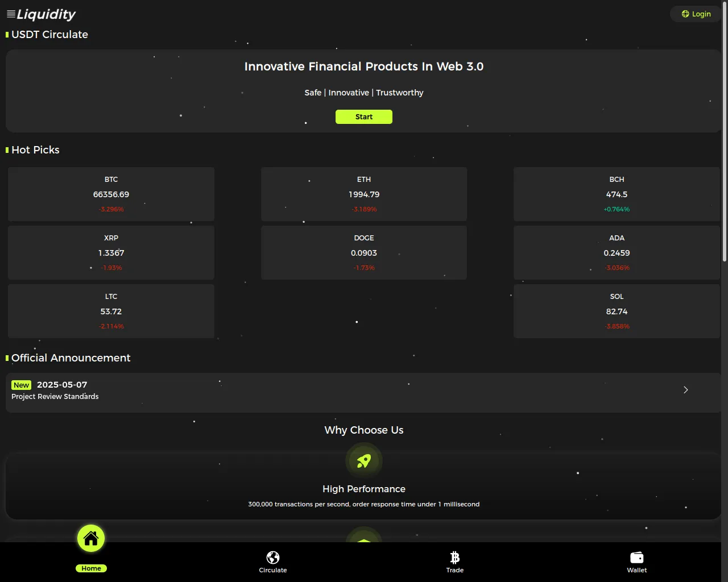Viewport: 728px width, 582px height.
Task: Click Safe | Innovative | Trustworthy tagline
Action: (x=364, y=93)
